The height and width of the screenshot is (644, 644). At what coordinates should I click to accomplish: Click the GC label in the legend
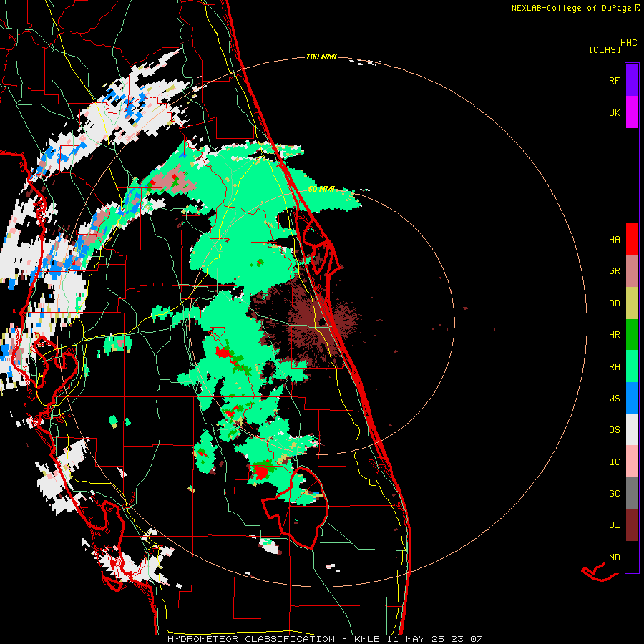click(614, 493)
